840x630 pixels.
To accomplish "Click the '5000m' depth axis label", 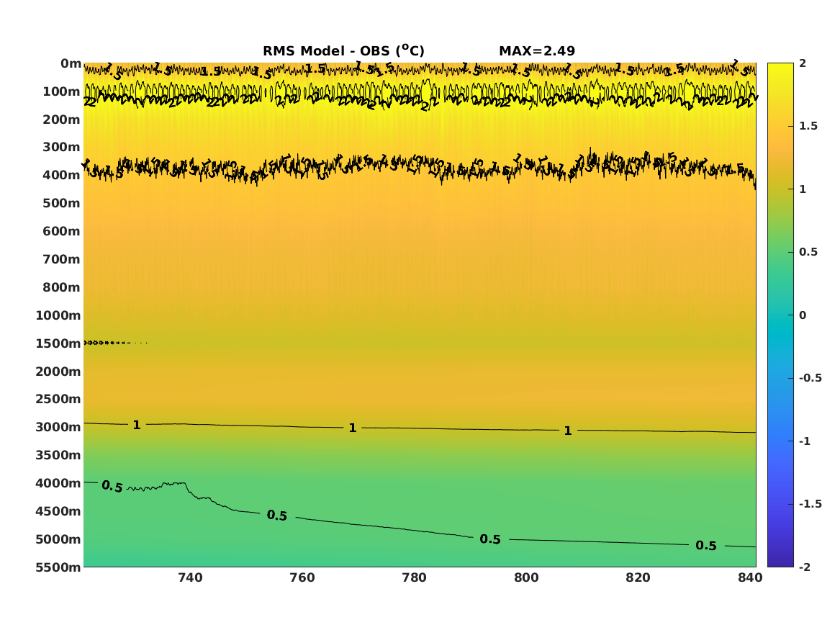I will click(58, 539).
